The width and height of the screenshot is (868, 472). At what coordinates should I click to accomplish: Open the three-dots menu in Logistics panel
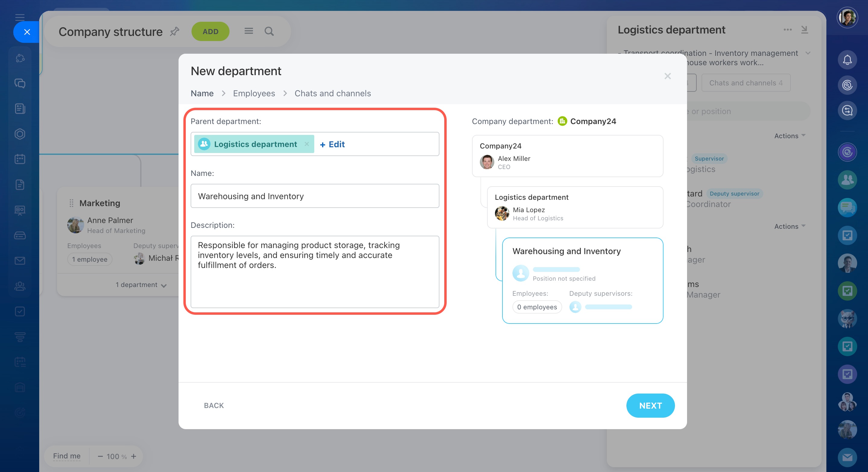coord(787,30)
